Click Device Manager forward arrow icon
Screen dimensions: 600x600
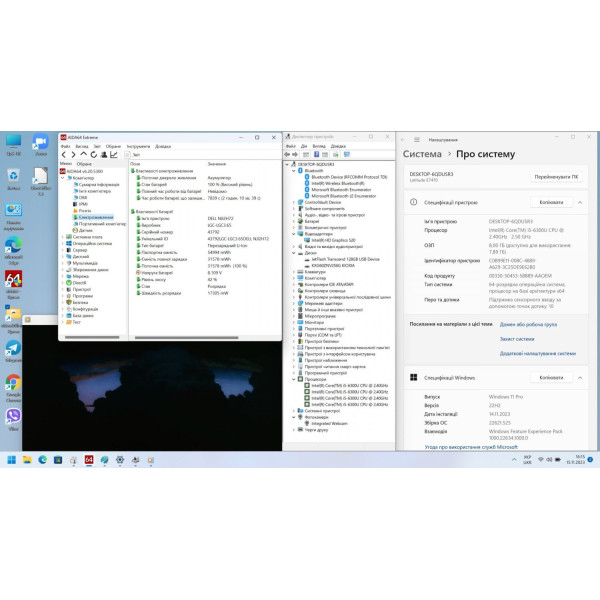(x=295, y=155)
